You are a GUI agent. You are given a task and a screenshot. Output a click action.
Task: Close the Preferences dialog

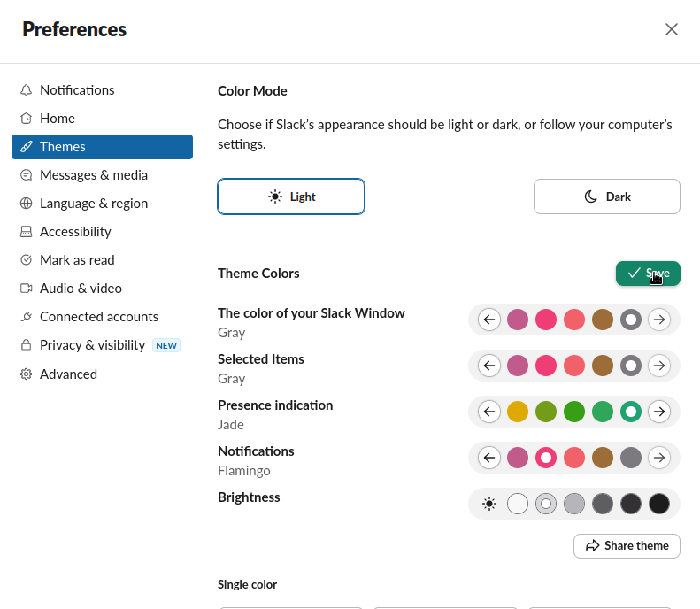[672, 29]
